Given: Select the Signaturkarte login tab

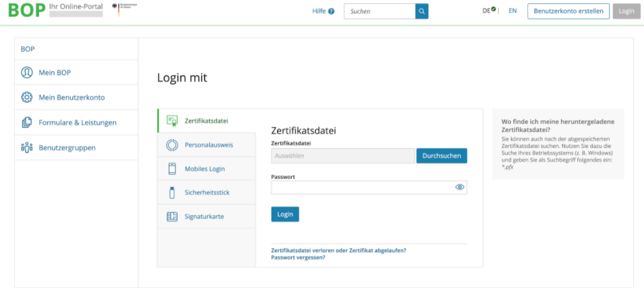Looking at the screenshot, I should pyautogui.click(x=206, y=217).
